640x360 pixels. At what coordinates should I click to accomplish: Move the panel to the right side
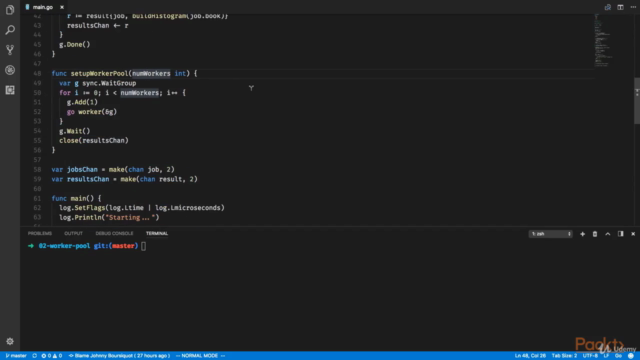(x=620, y=234)
